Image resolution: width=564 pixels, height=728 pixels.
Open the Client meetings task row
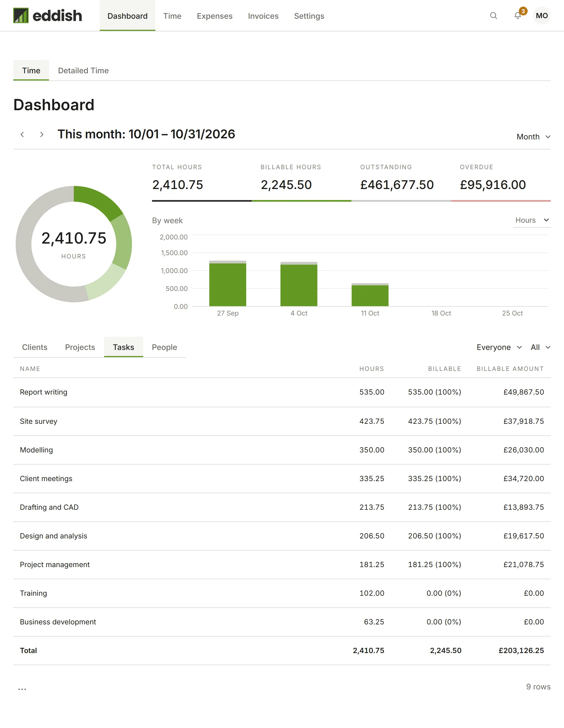click(282, 479)
